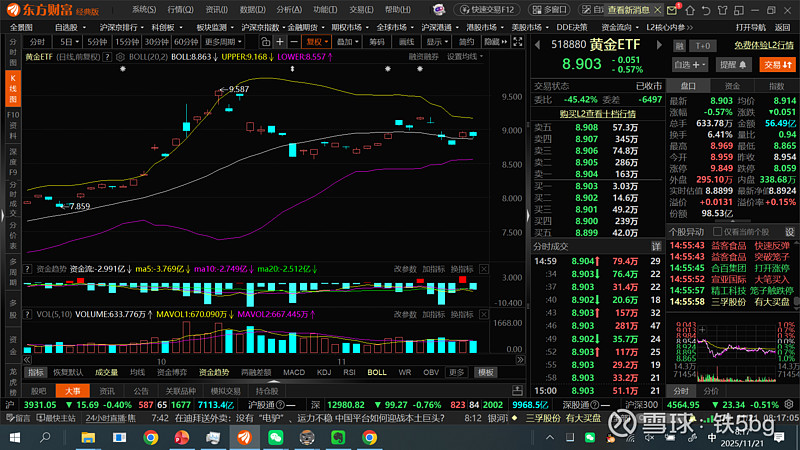Jump chart to earliest with left double arrow

27,360
